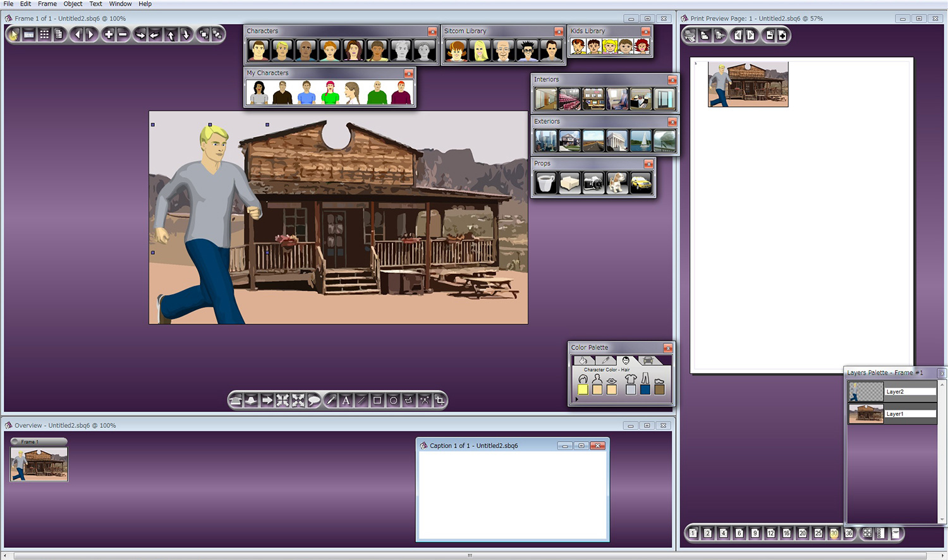
Task: Select Frame 1 thumbnail in Overview
Action: (x=39, y=465)
